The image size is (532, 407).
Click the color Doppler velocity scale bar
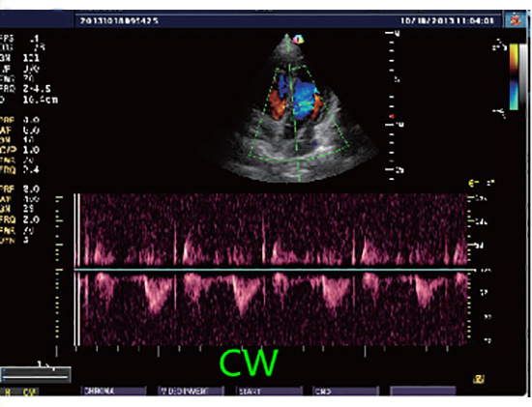pyautogui.click(x=514, y=77)
